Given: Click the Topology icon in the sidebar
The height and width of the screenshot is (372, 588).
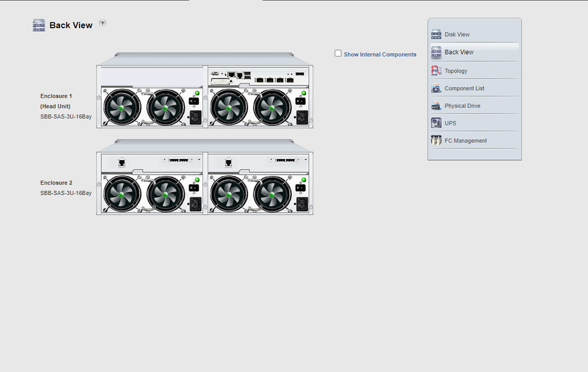Looking at the screenshot, I should [436, 71].
